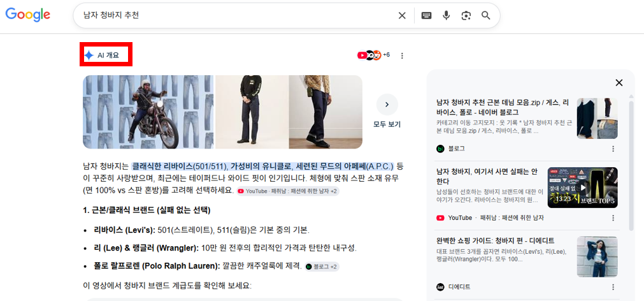Close the sources side panel
The width and height of the screenshot is (644, 301).
(x=619, y=83)
